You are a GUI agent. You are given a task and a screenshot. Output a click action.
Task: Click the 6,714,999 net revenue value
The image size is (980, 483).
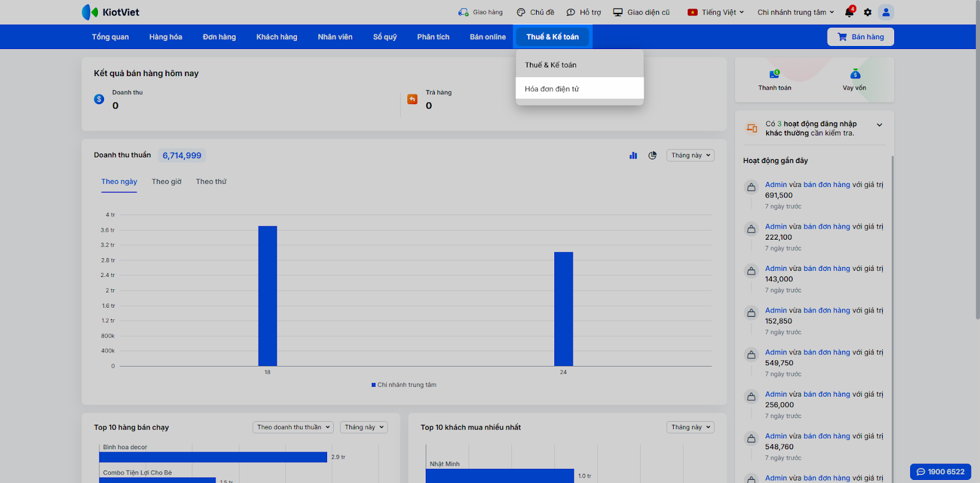point(182,156)
